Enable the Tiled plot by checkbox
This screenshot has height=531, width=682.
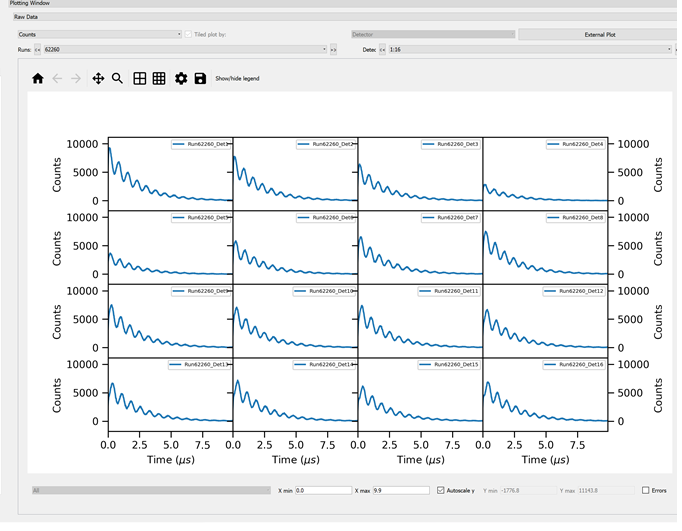(189, 34)
